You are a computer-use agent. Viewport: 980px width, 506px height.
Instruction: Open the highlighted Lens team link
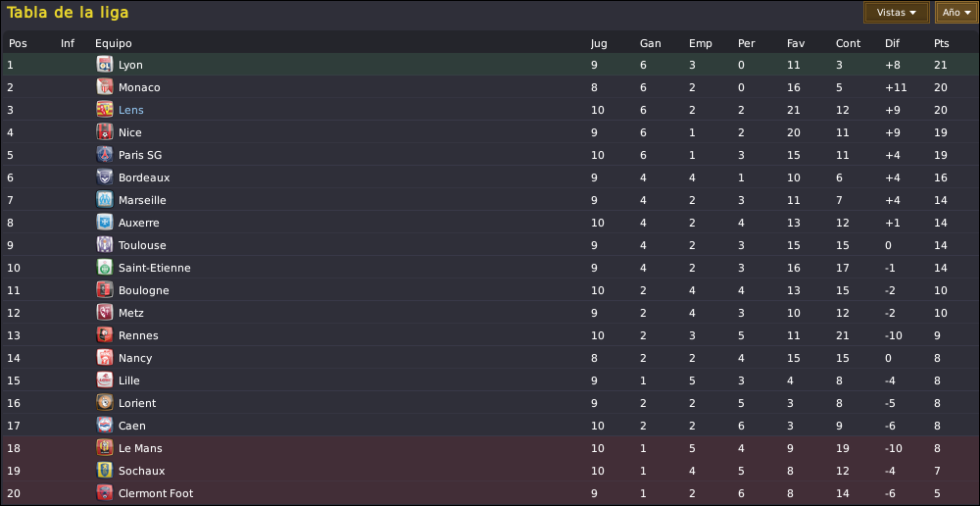tap(130, 110)
